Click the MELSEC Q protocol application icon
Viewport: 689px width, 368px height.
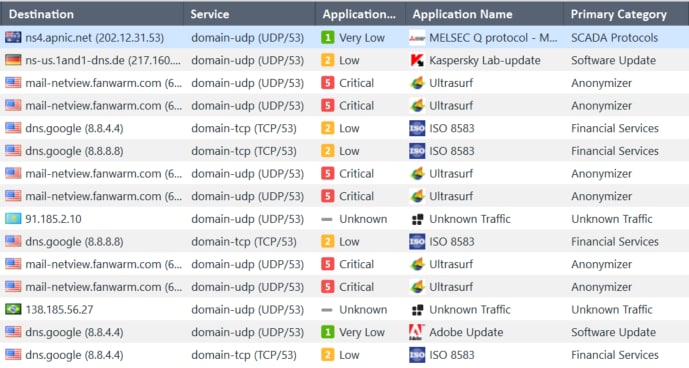tap(417, 38)
